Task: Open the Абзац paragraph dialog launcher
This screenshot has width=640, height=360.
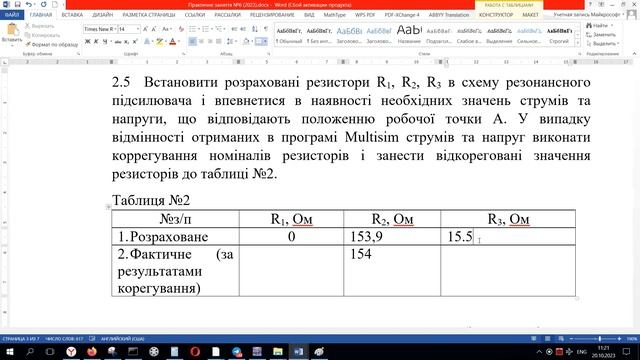Action: pos(269,53)
